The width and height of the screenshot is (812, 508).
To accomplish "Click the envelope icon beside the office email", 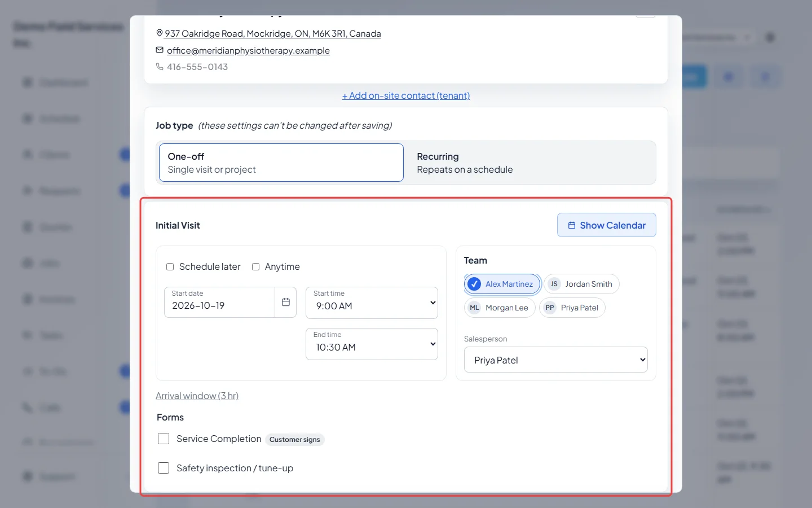I will point(160,50).
